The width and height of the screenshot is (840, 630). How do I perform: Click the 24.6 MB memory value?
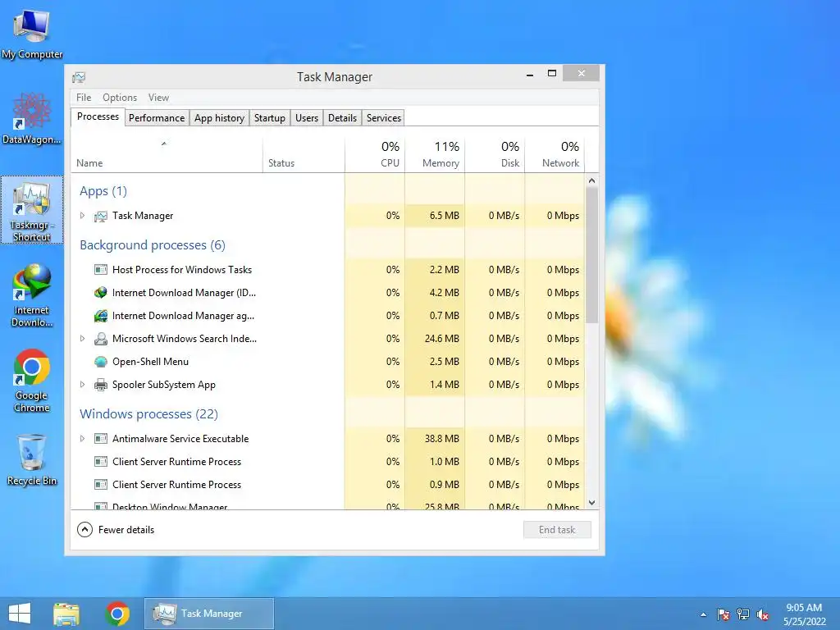click(442, 339)
